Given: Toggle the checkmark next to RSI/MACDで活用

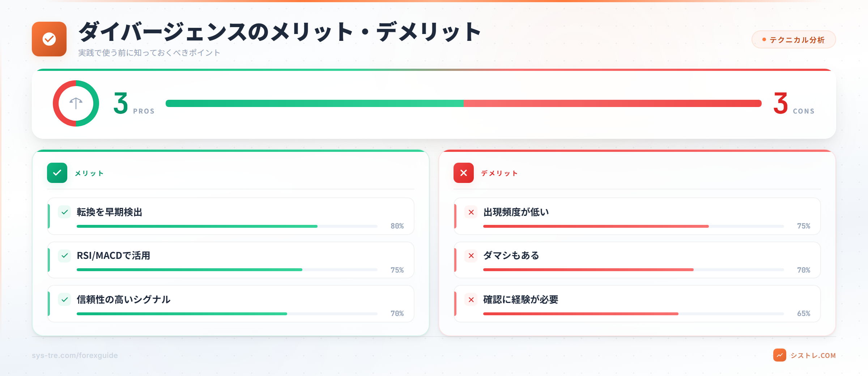Looking at the screenshot, I should click(65, 256).
